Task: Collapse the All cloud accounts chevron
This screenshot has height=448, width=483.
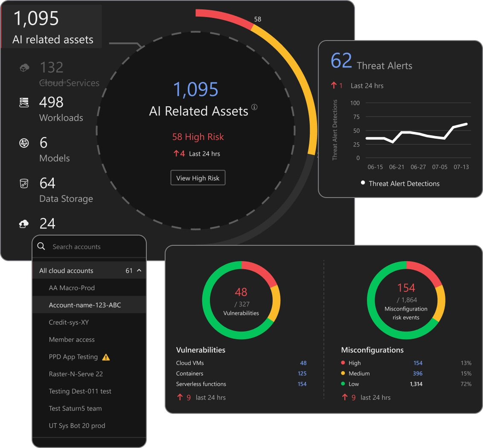Action: click(x=139, y=271)
